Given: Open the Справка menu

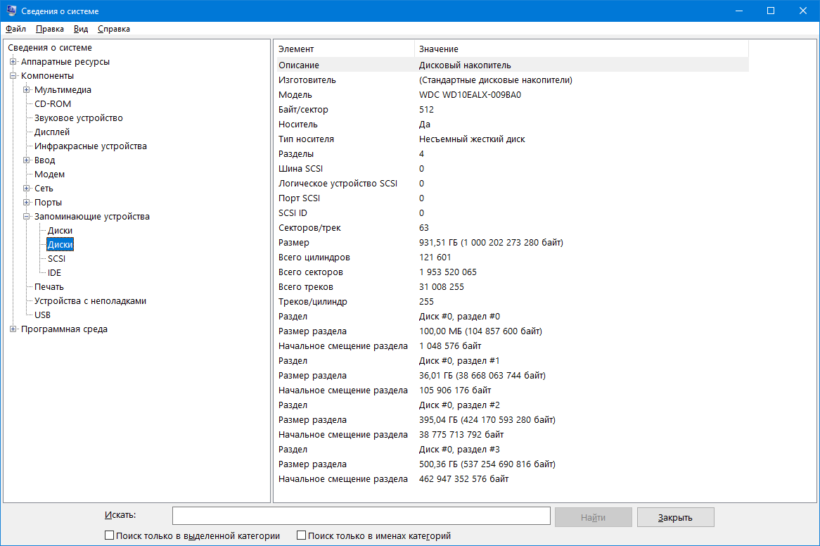Looking at the screenshot, I should coord(114,29).
